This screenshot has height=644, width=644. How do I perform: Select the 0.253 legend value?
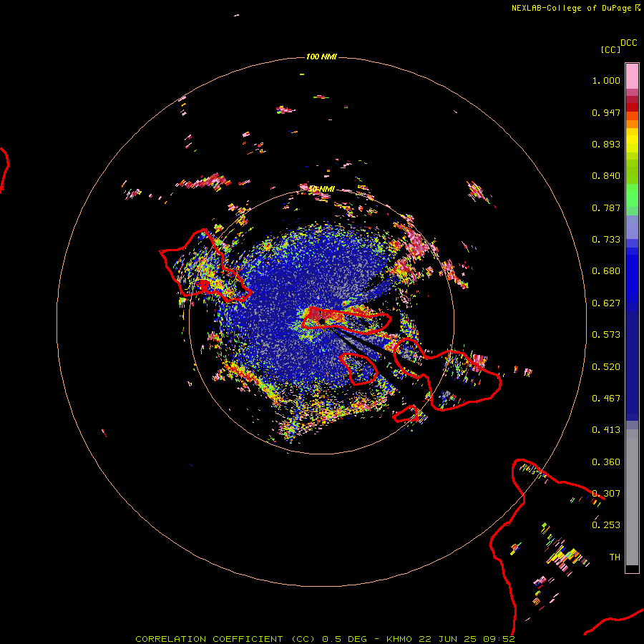tap(606, 525)
